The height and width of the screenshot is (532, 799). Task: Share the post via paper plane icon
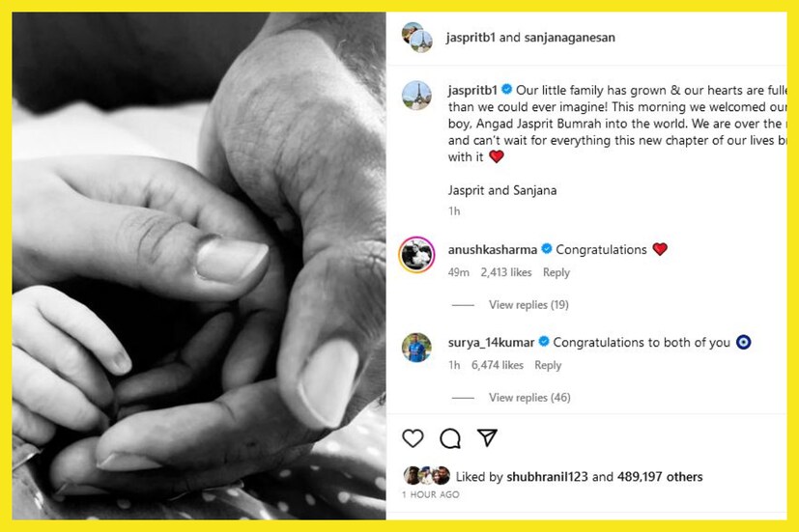[x=487, y=437]
